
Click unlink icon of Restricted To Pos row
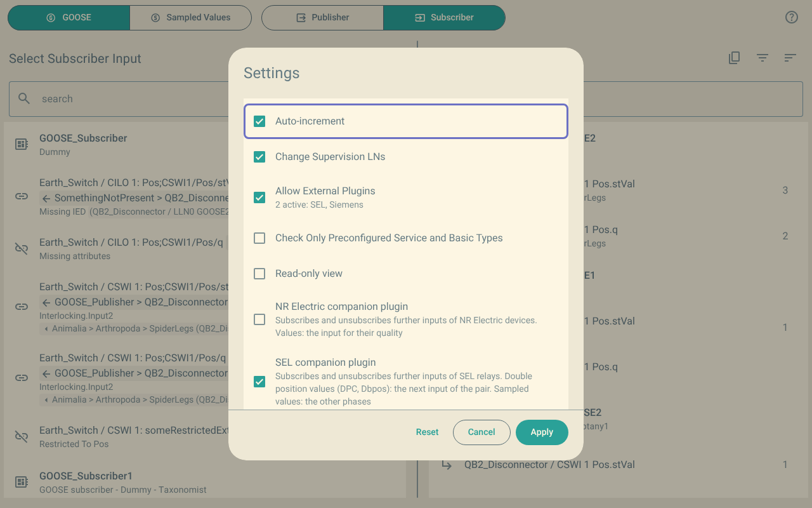click(22, 437)
